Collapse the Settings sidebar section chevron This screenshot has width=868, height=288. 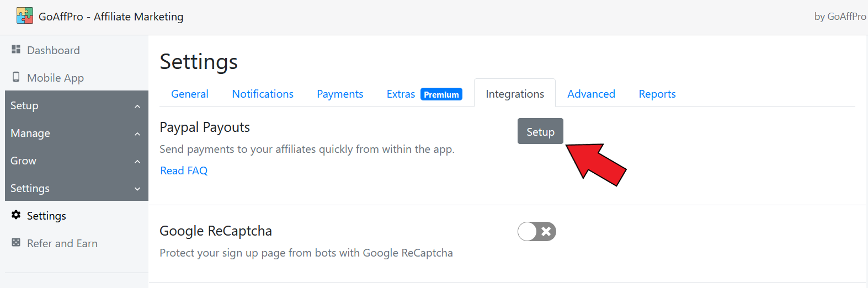tap(137, 189)
